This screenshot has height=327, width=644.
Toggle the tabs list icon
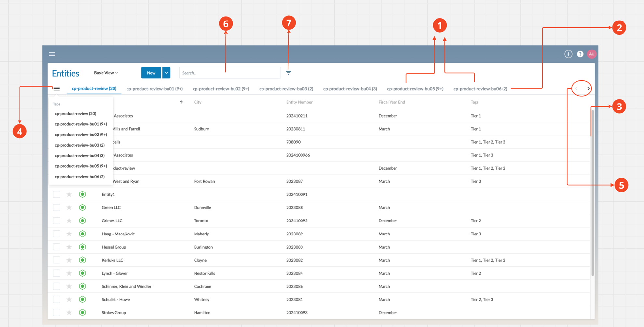tap(57, 89)
